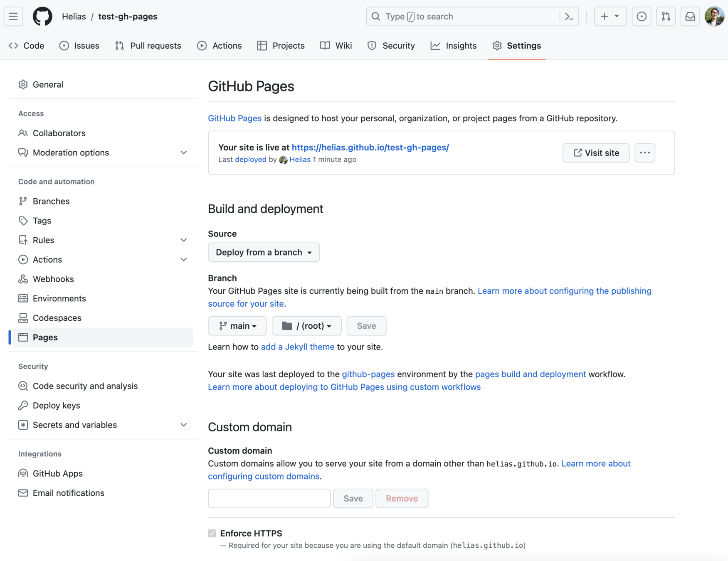Screen dimensions: 728x561
Task: Switch to the Projects tab
Action: click(x=281, y=46)
